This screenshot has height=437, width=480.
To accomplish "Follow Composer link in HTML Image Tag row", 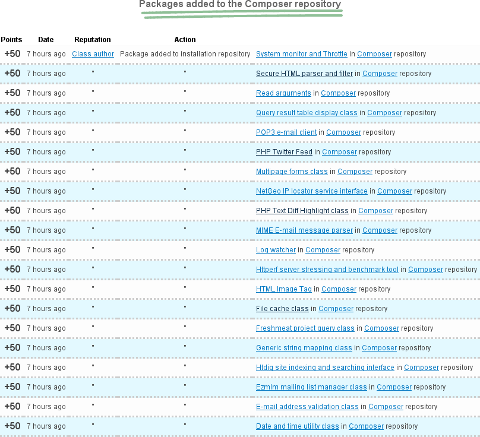I will click(339, 289).
